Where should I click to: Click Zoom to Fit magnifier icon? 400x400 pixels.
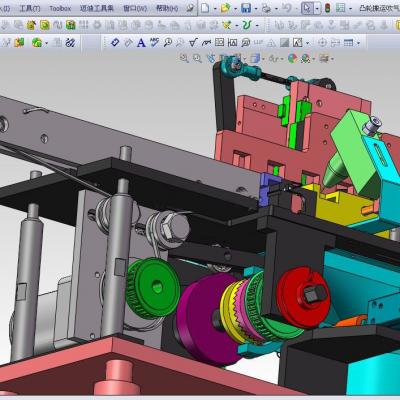pyautogui.click(x=184, y=58)
